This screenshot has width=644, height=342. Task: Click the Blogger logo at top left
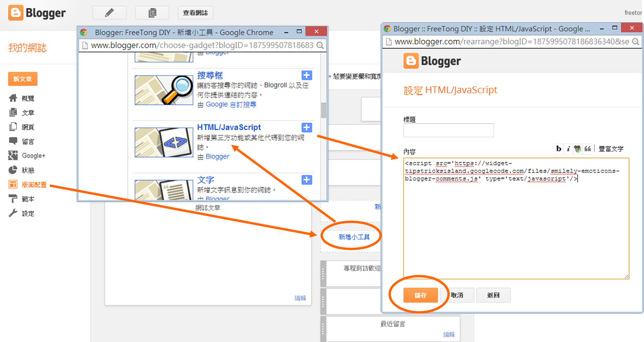pos(37,13)
